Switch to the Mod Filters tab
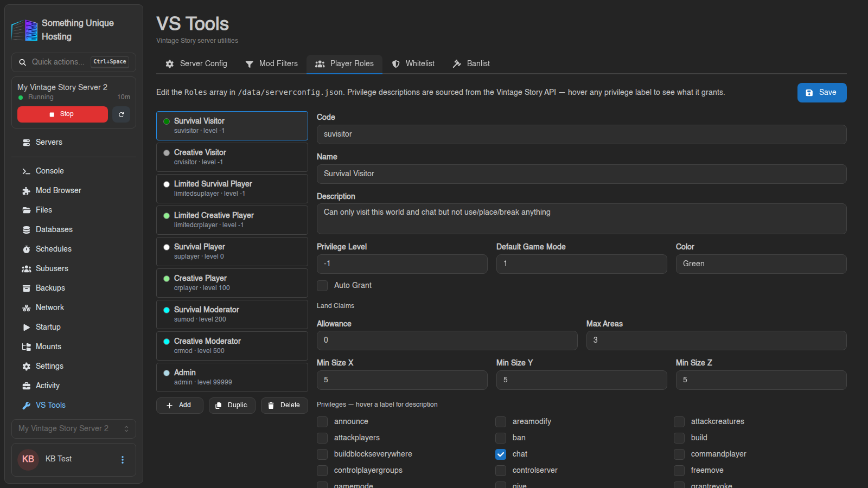Viewport: 868px width, 488px height. click(271, 64)
